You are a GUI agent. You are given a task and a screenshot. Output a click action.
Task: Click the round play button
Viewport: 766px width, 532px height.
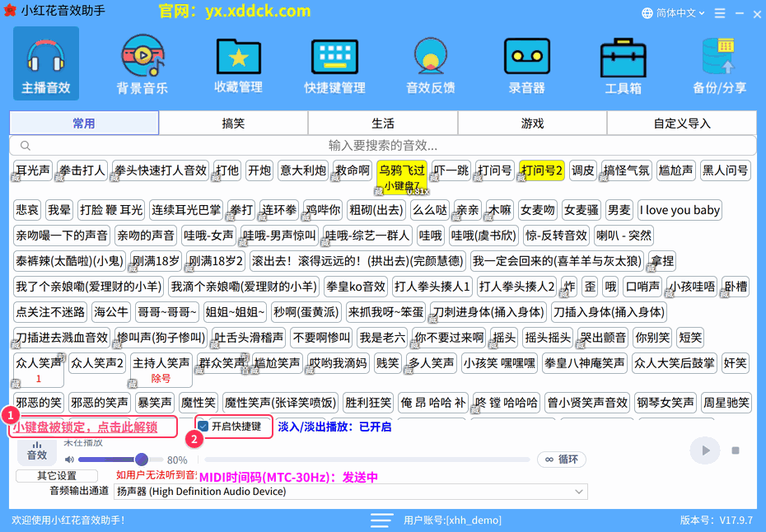(x=704, y=450)
